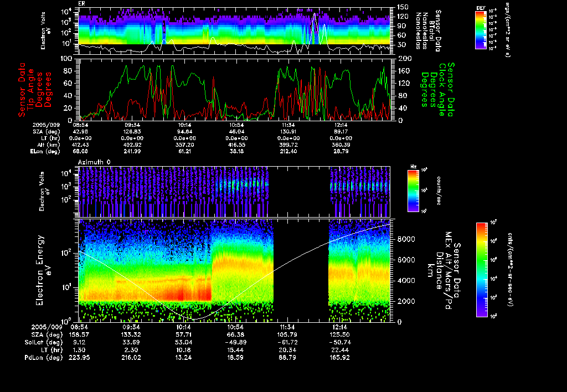The width and height of the screenshot is (567, 392).
Task: Click the 'ELon (deg)' row label
Action: point(45,152)
